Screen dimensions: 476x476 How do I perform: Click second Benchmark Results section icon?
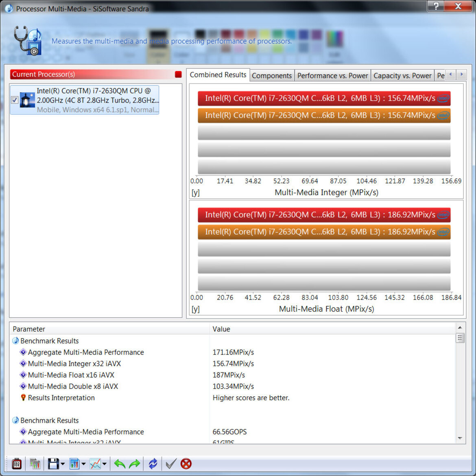15,420
